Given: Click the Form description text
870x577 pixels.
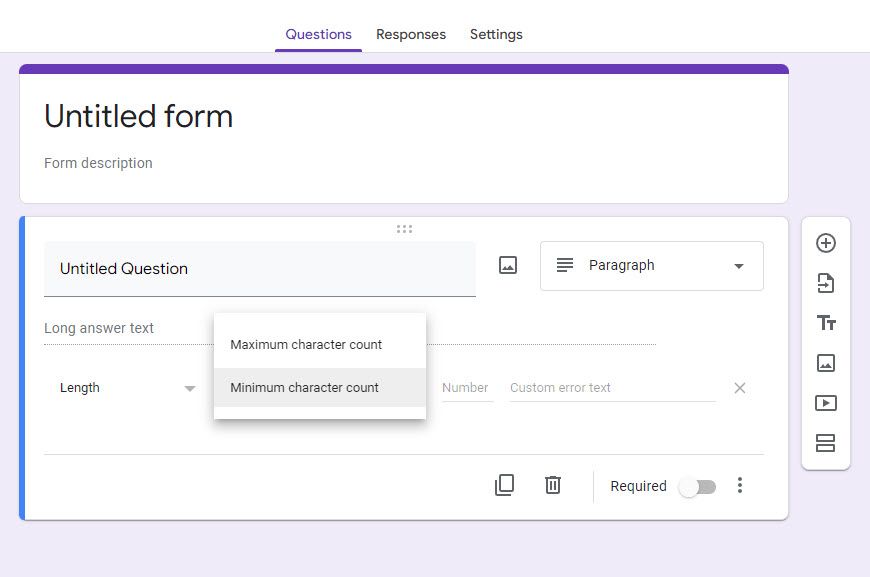Looking at the screenshot, I should click(97, 163).
